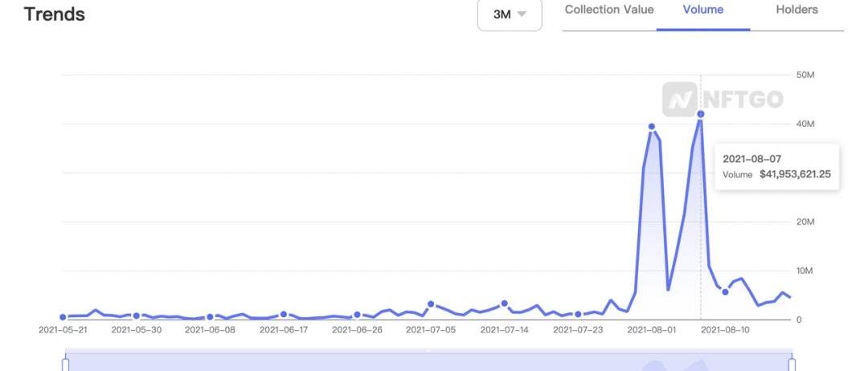Click the NFTGO watermark logo
Viewport: 868px width, 371px height.
(723, 100)
